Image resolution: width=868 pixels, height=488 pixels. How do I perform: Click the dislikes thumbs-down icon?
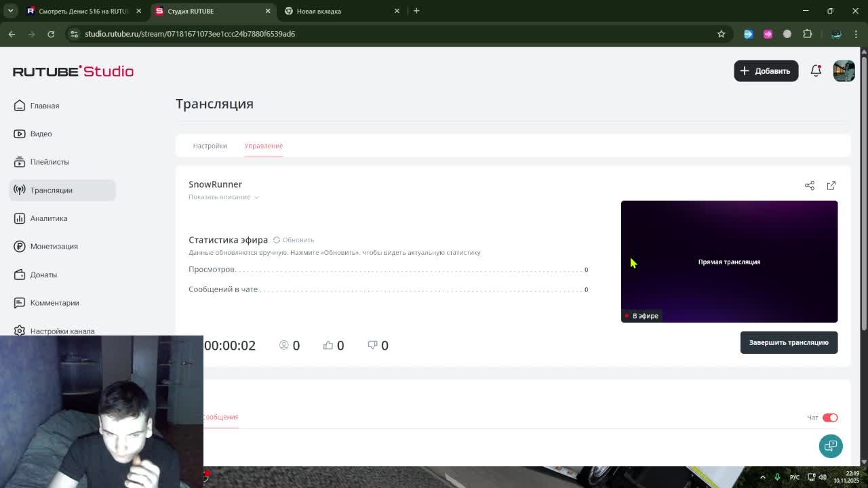coord(372,345)
